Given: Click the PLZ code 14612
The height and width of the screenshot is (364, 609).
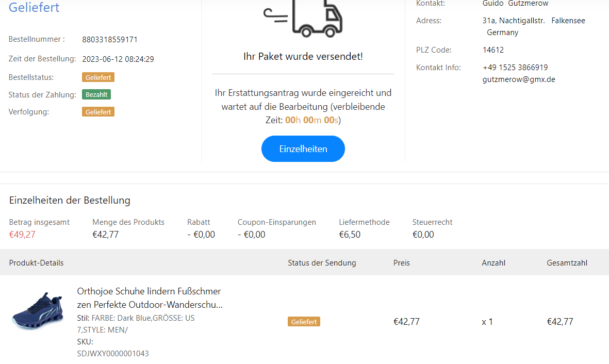Looking at the screenshot, I should click(493, 50).
